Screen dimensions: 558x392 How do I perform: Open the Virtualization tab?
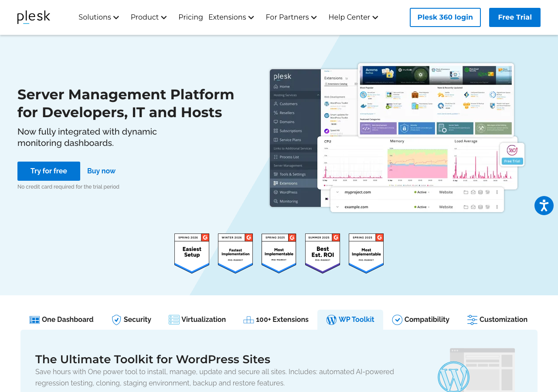click(x=197, y=320)
